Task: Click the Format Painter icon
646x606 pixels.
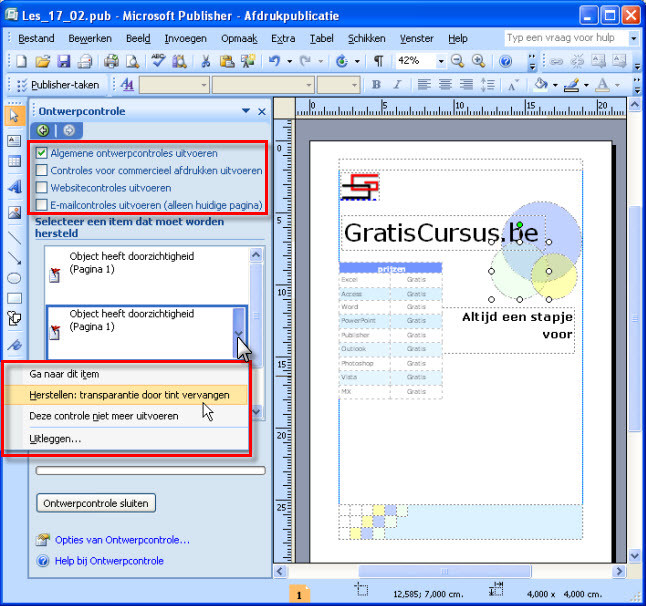Action: point(248,61)
